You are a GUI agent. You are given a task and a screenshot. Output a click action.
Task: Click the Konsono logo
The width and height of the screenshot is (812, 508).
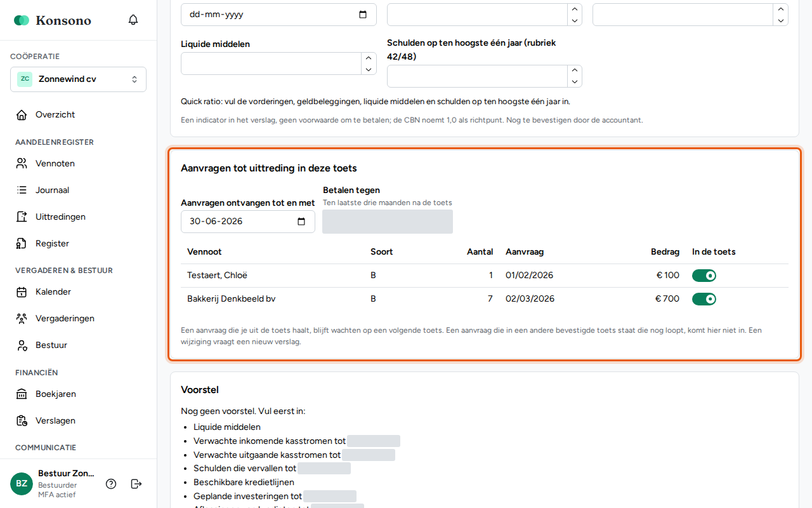[x=53, y=20]
